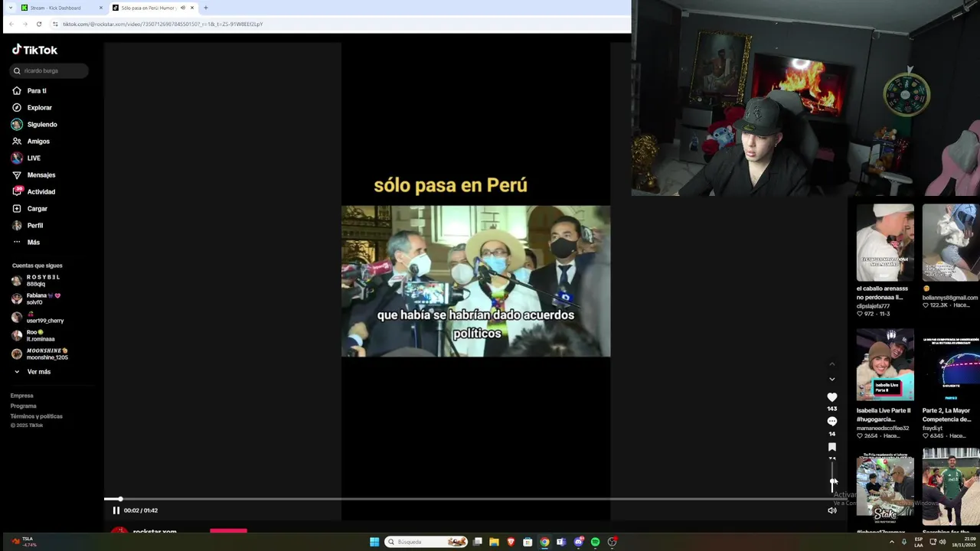The image size is (980, 551).
Task: Reload the TikTok page
Action: 39,24
